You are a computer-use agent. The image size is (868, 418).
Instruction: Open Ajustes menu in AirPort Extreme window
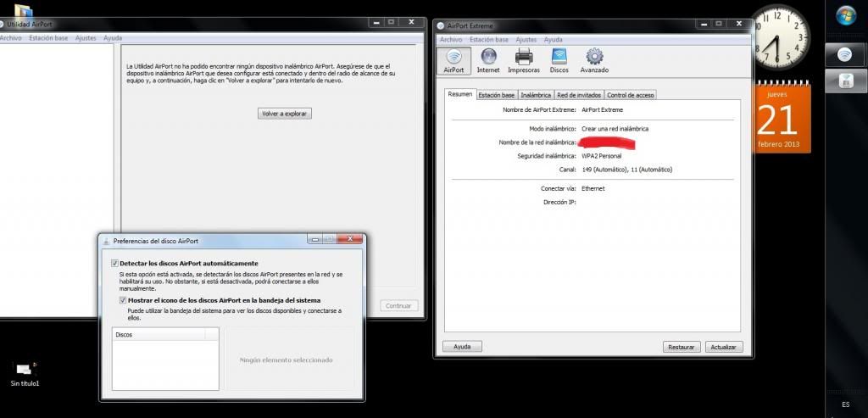tap(526, 40)
